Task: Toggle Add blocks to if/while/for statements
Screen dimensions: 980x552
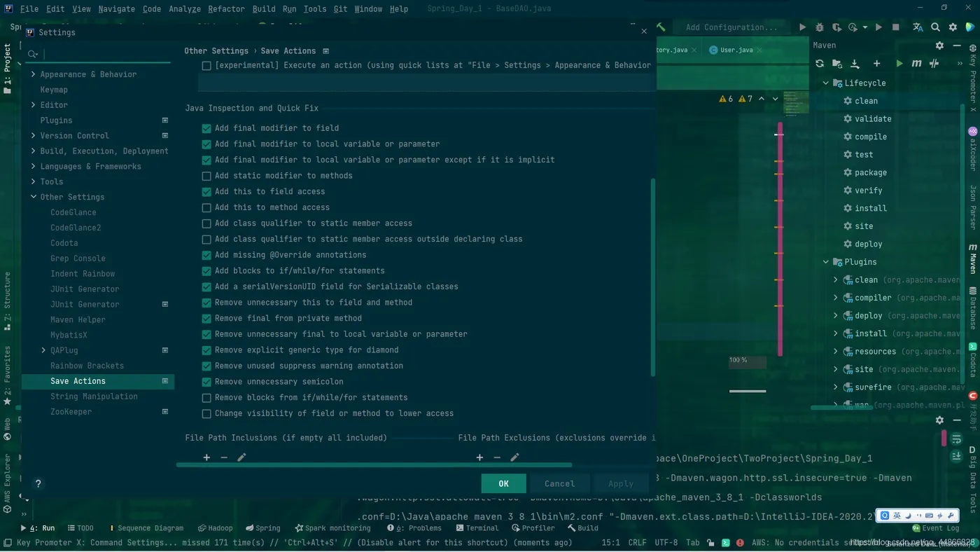Action: point(206,271)
